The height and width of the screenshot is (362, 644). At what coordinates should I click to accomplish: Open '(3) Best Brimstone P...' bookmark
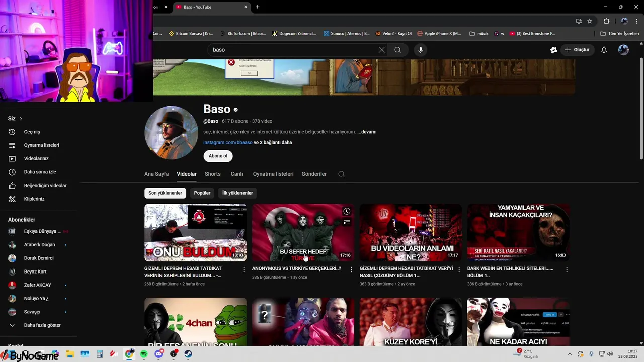pyautogui.click(x=532, y=34)
